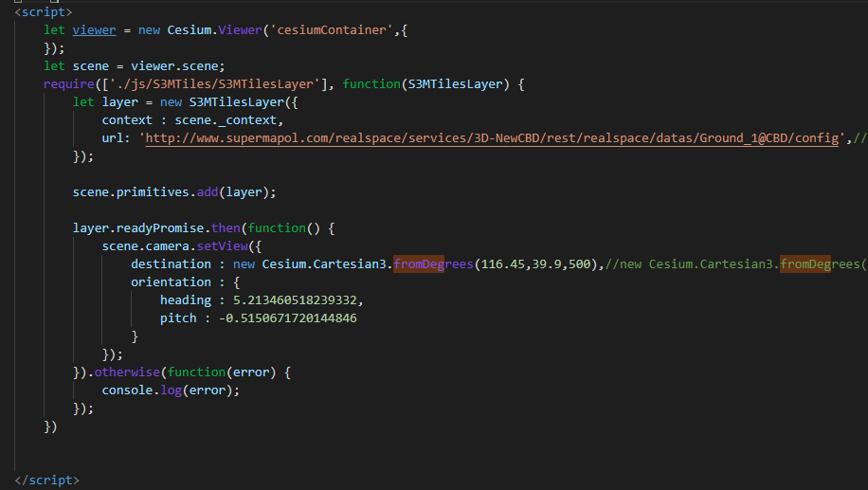
Task: Click the 'heading' property key
Action: [186, 300]
